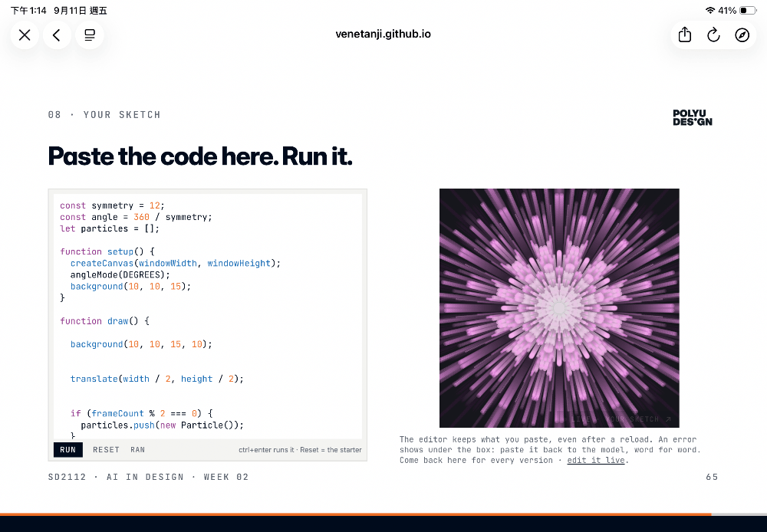Check the battery status icon

coord(748,10)
